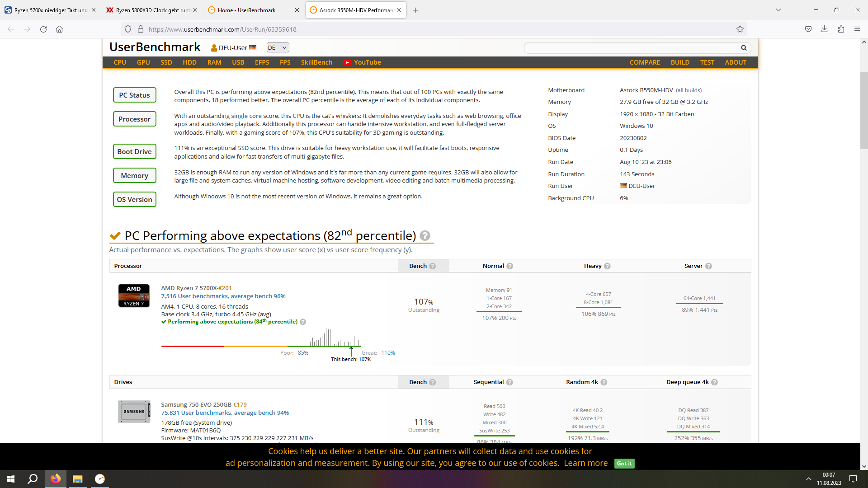Expand the list-all-tabs chevron in the tab bar

coord(778,10)
